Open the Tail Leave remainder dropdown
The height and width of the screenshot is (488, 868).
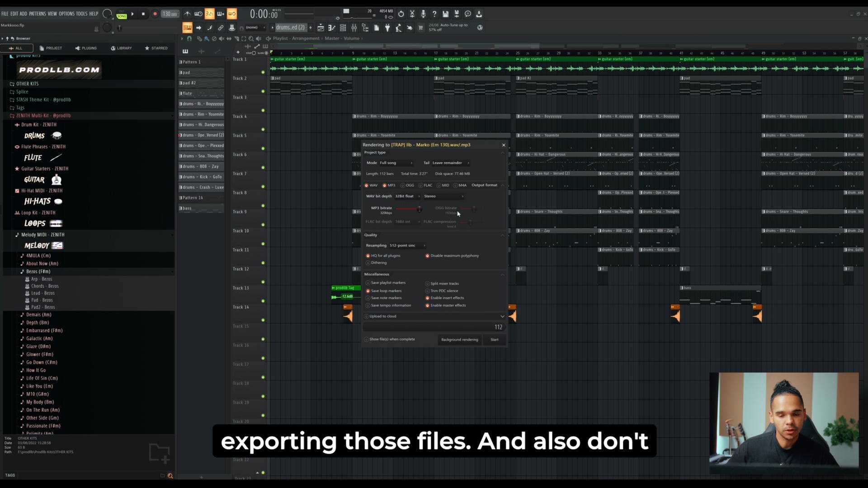(451, 163)
